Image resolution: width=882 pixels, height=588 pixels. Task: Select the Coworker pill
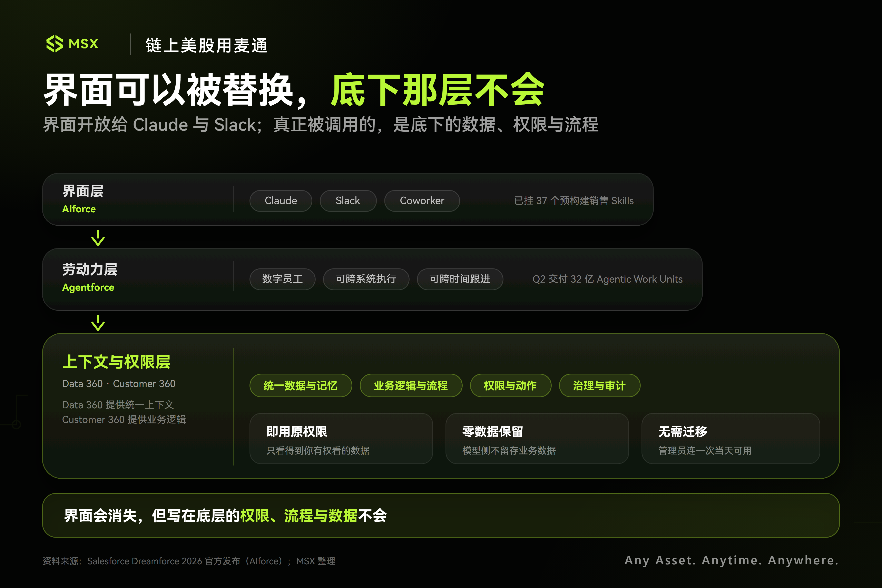point(422,201)
